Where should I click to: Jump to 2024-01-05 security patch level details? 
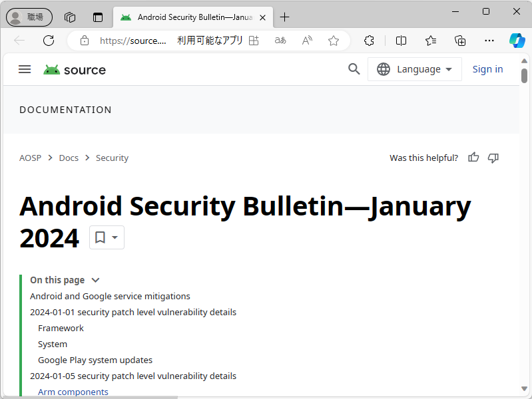click(133, 376)
